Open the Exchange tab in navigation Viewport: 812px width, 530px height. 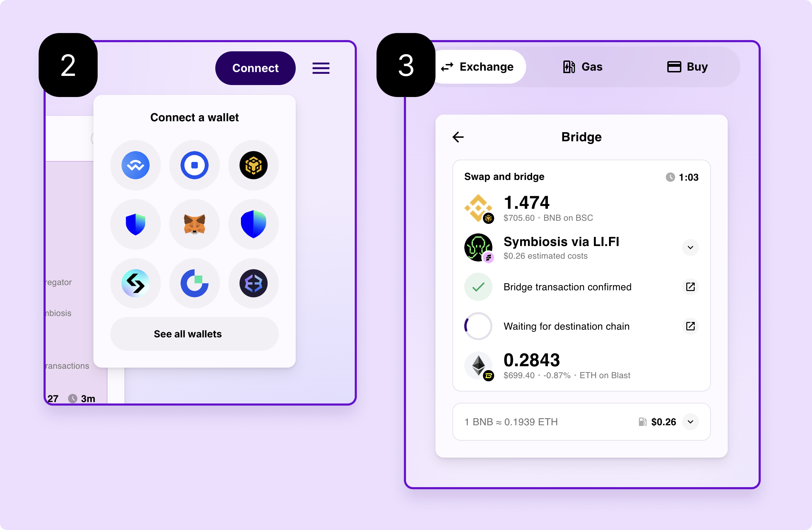click(478, 66)
